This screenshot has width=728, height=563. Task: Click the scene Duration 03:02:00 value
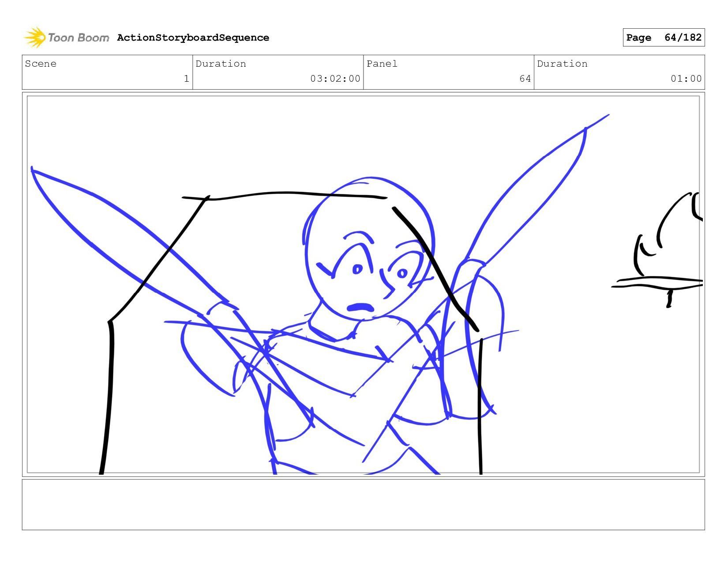(335, 79)
